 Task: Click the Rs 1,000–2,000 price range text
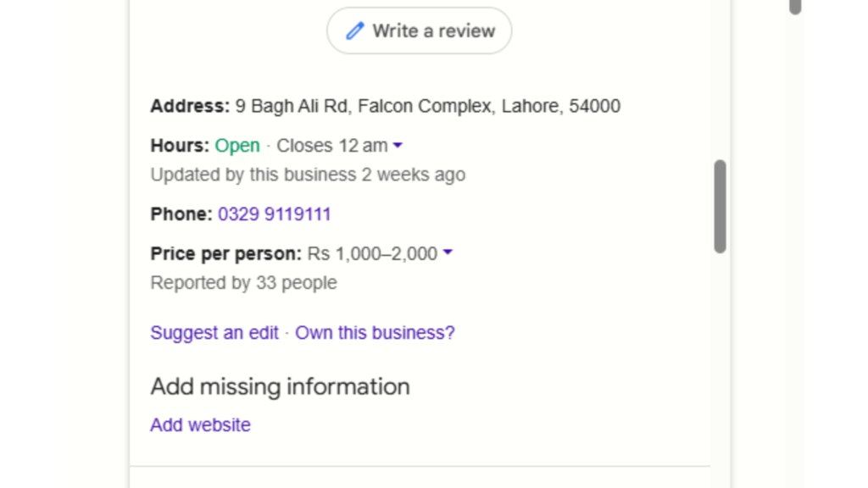[x=374, y=252]
